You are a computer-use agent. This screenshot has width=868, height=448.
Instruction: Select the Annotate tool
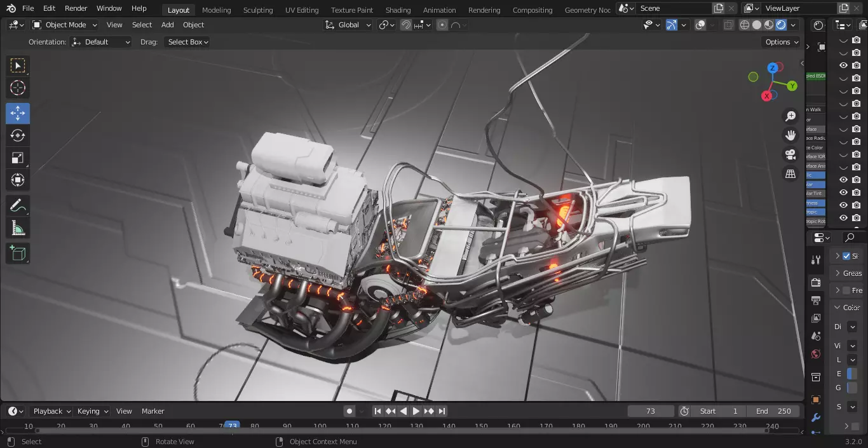click(18, 206)
